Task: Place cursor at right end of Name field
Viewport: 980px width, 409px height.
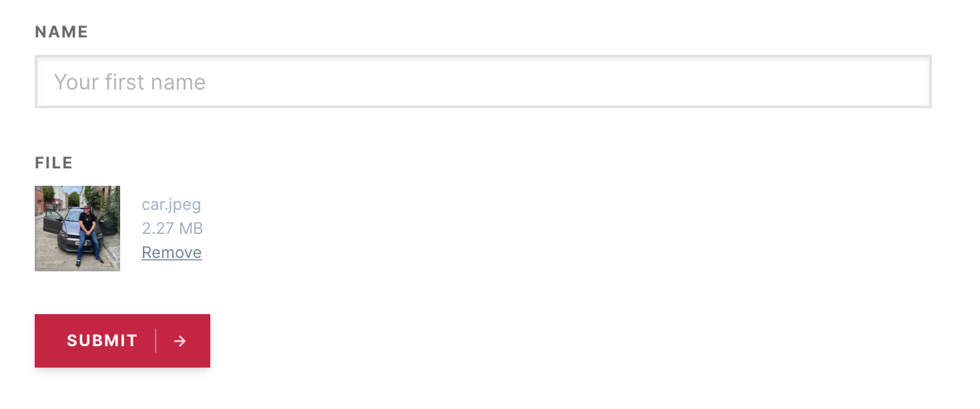Action: (x=921, y=82)
